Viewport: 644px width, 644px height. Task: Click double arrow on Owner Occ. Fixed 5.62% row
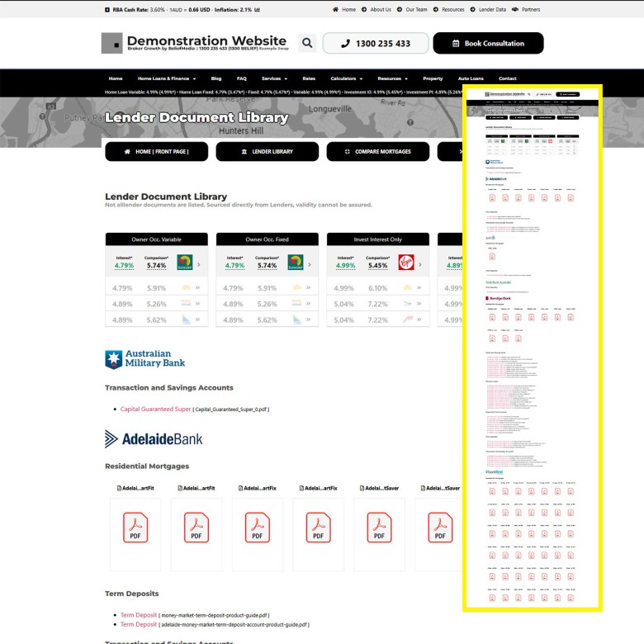(x=309, y=320)
